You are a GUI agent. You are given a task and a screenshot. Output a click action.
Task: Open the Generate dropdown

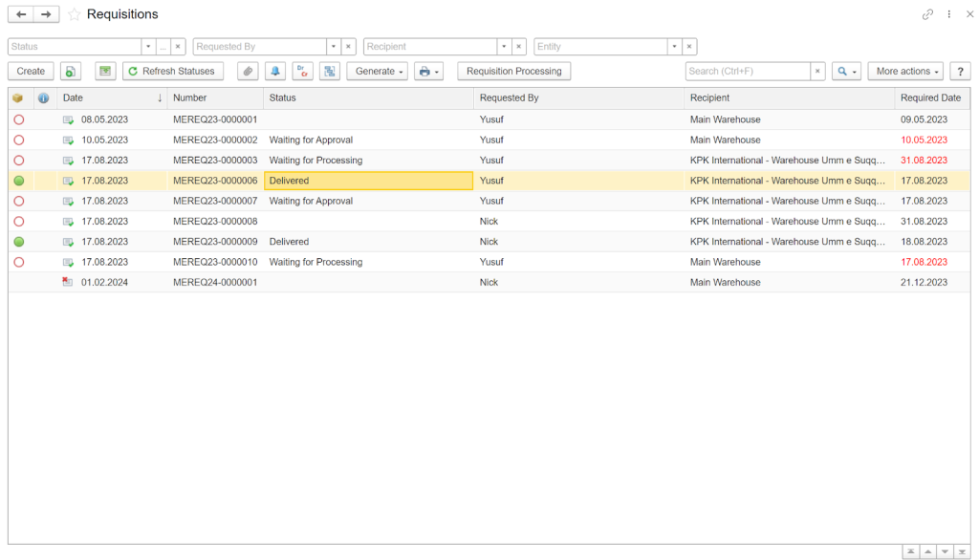click(379, 71)
